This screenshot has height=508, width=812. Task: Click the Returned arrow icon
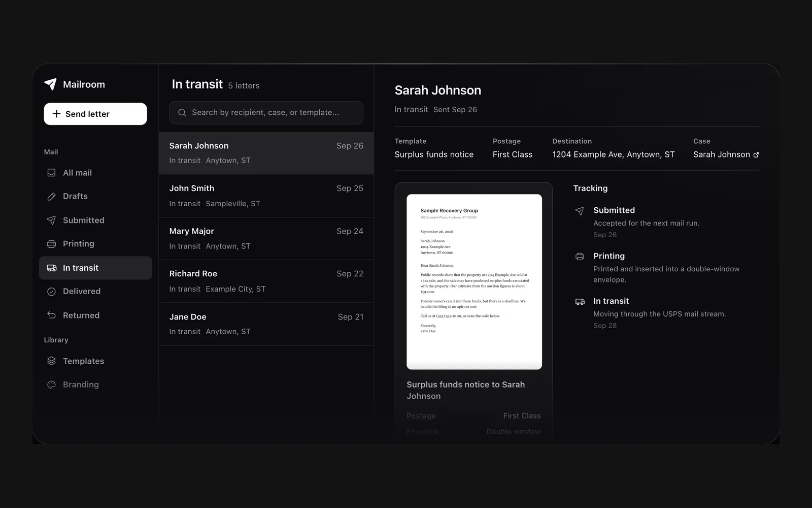51,315
